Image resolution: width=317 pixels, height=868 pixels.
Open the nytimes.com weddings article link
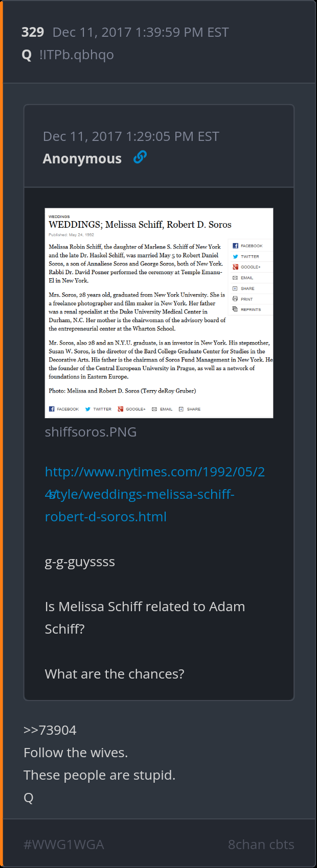pyautogui.click(x=155, y=494)
